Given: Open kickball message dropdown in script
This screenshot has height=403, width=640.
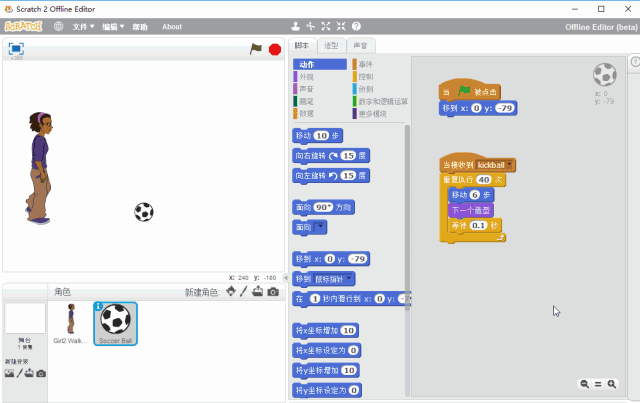Looking at the screenshot, I should [x=510, y=164].
